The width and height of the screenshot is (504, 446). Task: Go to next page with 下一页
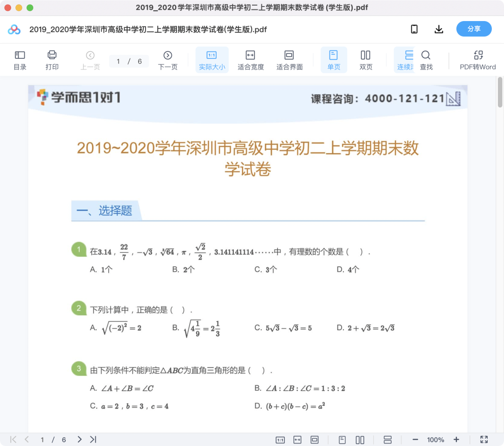(168, 60)
